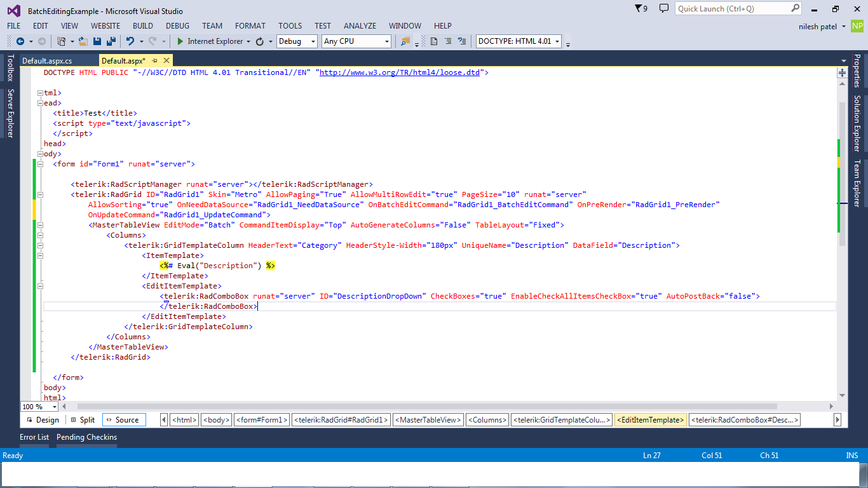868x488 pixels.
Task: Click the Find in Files icon
Action: [406, 41]
